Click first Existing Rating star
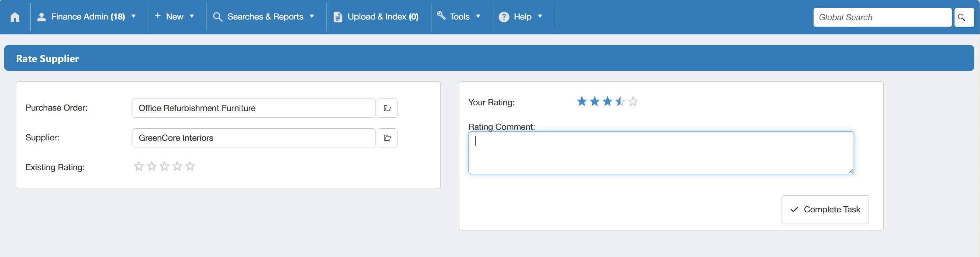Viewport: 980px width, 257px height. (139, 166)
